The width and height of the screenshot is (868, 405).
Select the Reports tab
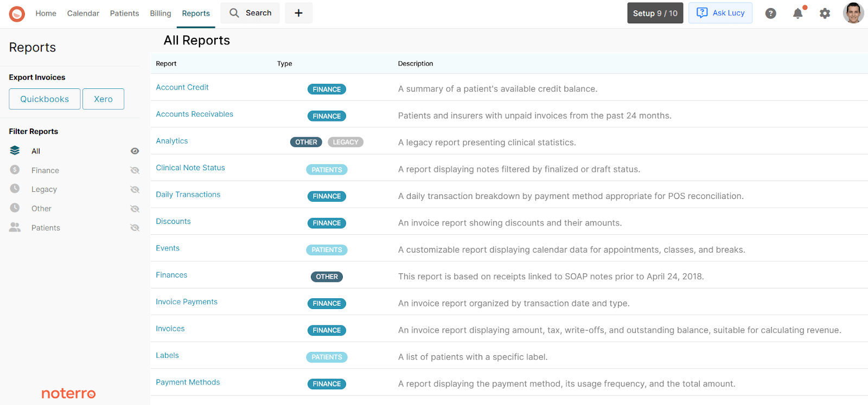196,14
